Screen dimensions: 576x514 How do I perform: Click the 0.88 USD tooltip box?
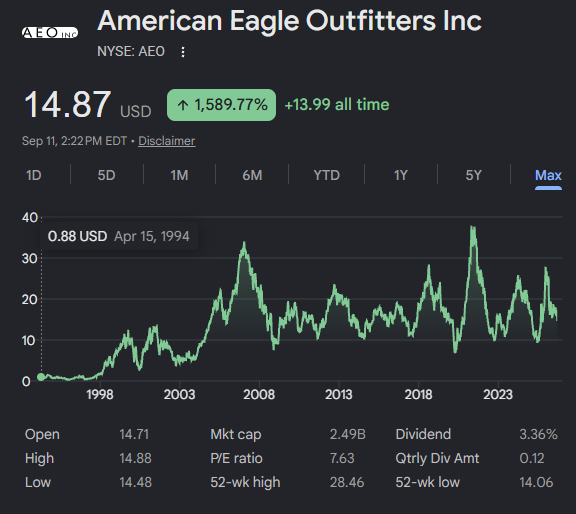click(x=119, y=236)
